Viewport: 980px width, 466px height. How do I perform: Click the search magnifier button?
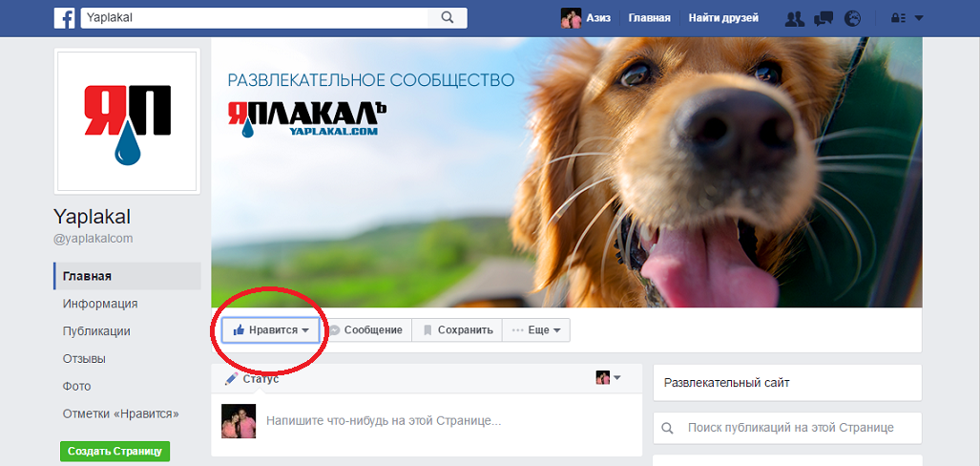pos(447,18)
